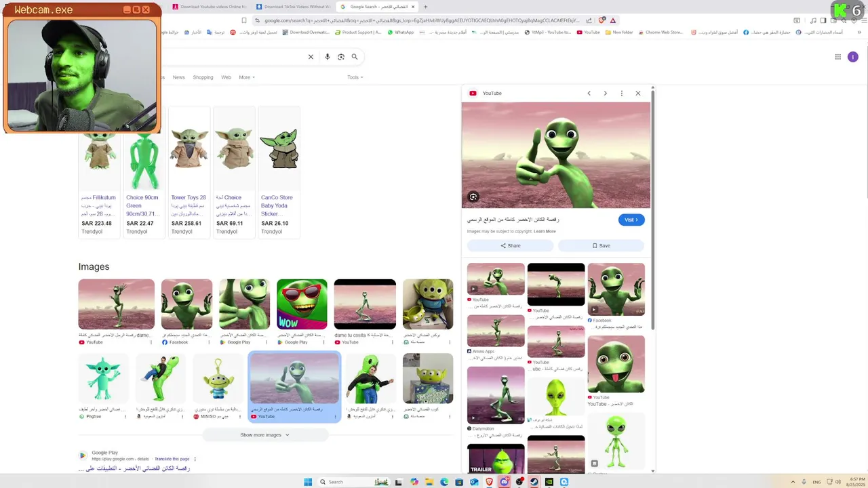Image resolution: width=868 pixels, height=488 pixels.
Task: Open Microsoft Edge from the taskbar
Action: [444, 482]
